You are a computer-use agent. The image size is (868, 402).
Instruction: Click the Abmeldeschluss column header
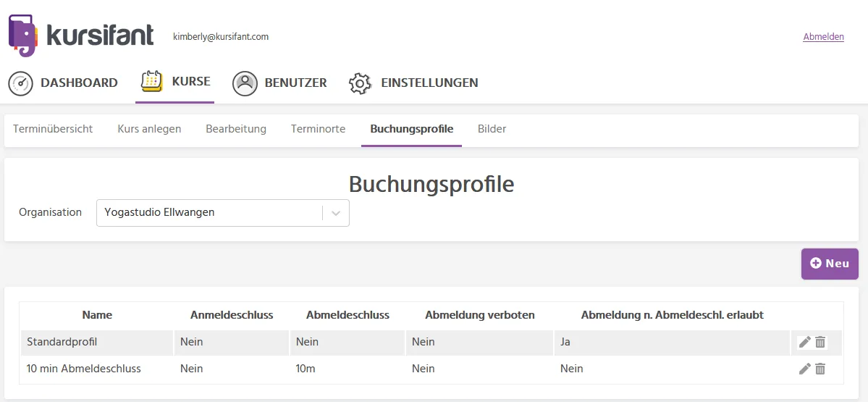pyautogui.click(x=347, y=315)
